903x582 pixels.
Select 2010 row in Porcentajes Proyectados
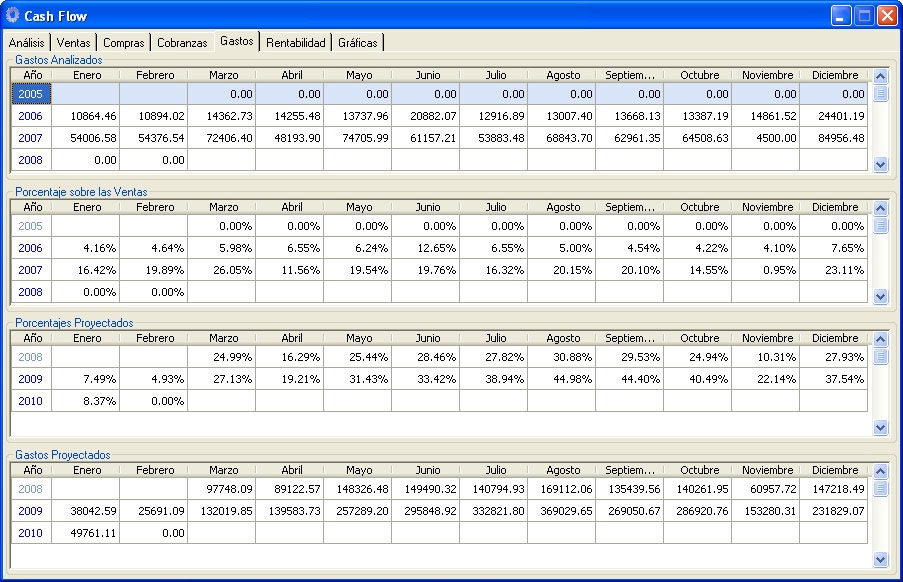point(31,401)
